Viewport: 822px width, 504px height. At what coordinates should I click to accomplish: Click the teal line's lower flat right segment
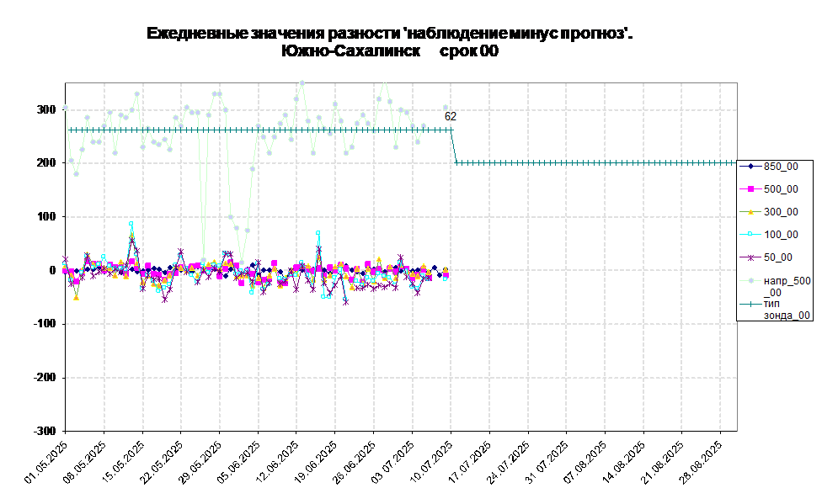pos(590,163)
